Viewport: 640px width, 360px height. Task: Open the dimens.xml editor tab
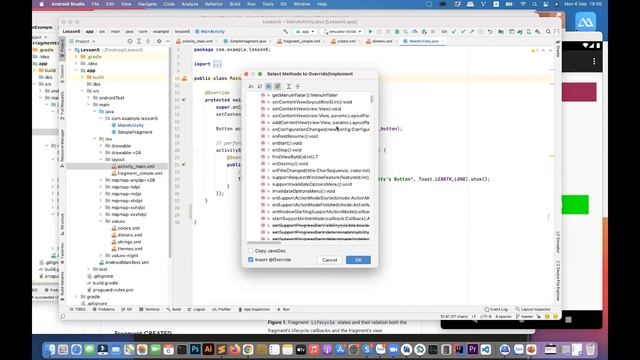coord(381,41)
